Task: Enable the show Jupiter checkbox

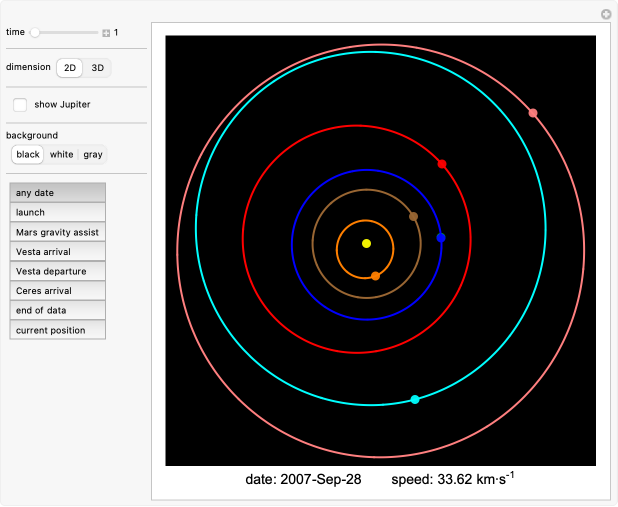Action: click(x=20, y=104)
